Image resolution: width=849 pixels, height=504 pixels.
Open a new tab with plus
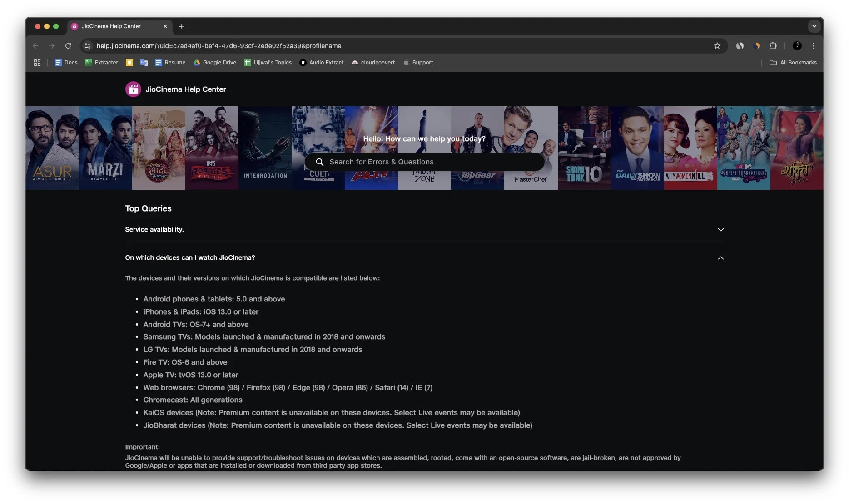[x=182, y=26]
